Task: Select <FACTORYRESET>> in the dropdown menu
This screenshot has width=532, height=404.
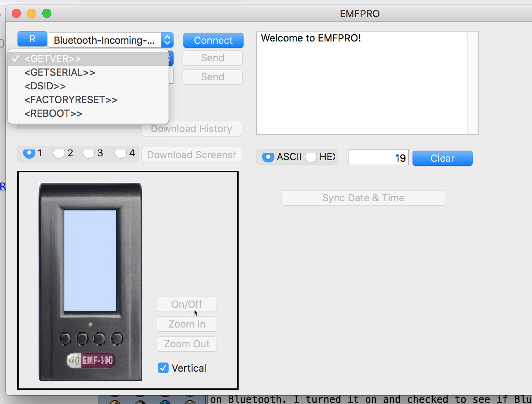Action: [x=88, y=100]
